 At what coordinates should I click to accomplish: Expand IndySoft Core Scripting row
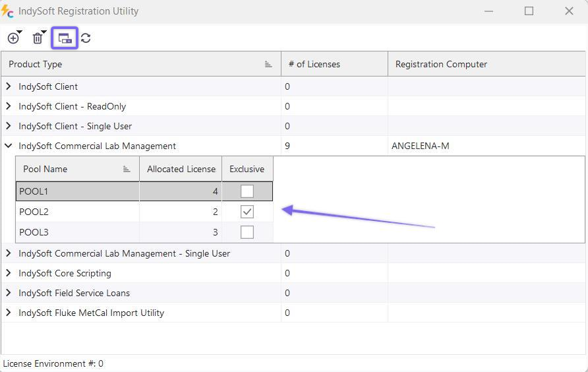tap(9, 273)
